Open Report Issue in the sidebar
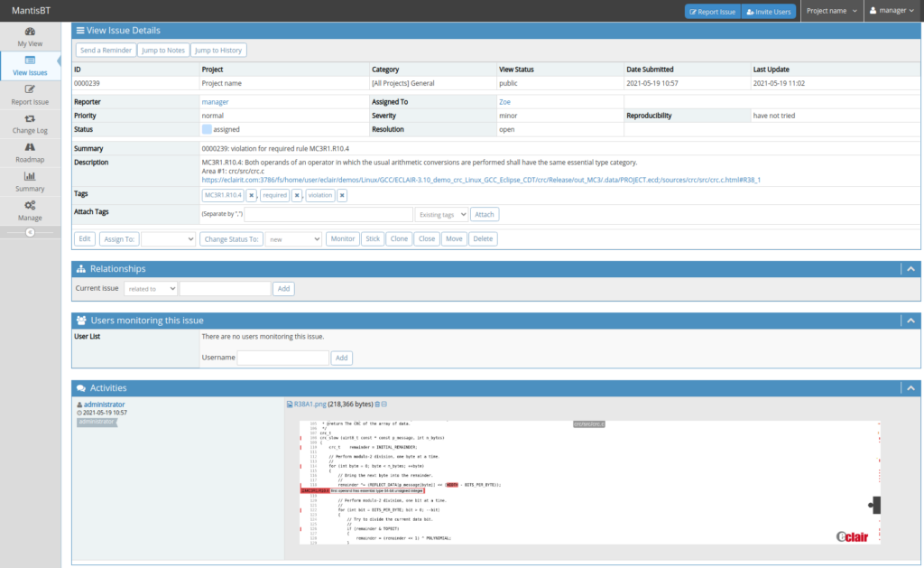 coord(30,95)
